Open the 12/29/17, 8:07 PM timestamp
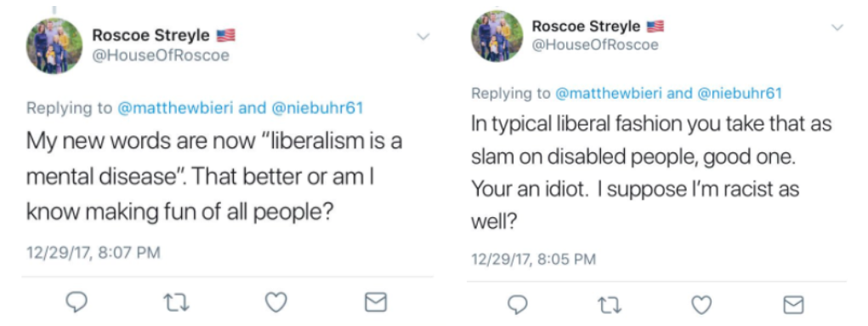Viewport: 868px width, 326px height. pyautogui.click(x=94, y=253)
